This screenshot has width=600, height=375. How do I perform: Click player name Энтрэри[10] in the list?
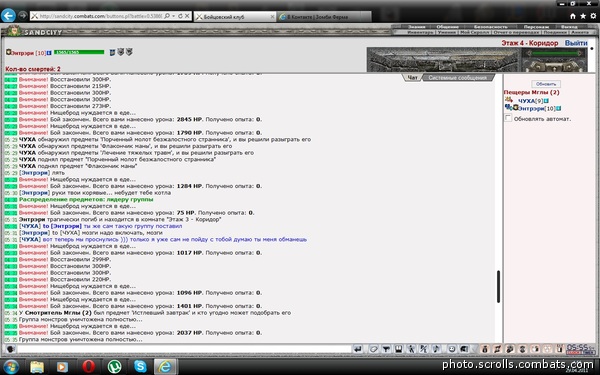[537, 109]
